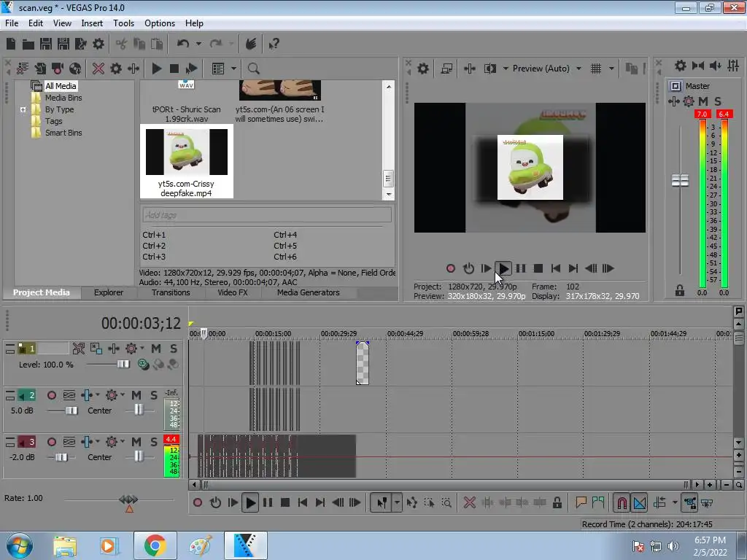Click Preview on External Monitor icon
This screenshot has height=560, width=747.
click(446, 69)
